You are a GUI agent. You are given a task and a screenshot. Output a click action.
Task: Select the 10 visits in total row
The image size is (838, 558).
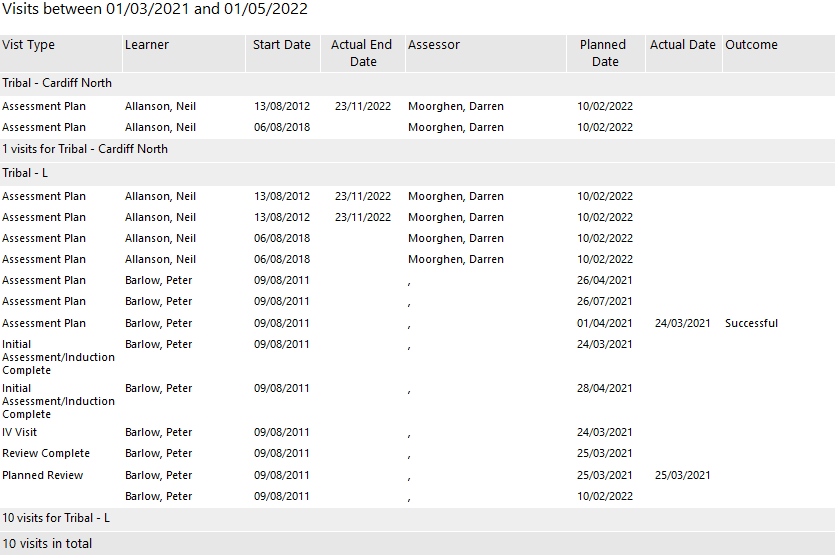(47, 544)
